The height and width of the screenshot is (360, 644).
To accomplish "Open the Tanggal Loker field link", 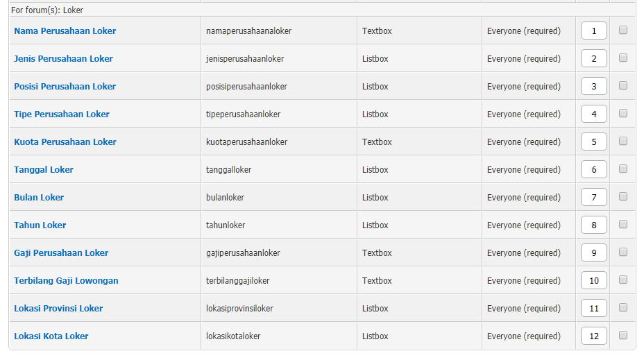I will pos(44,170).
